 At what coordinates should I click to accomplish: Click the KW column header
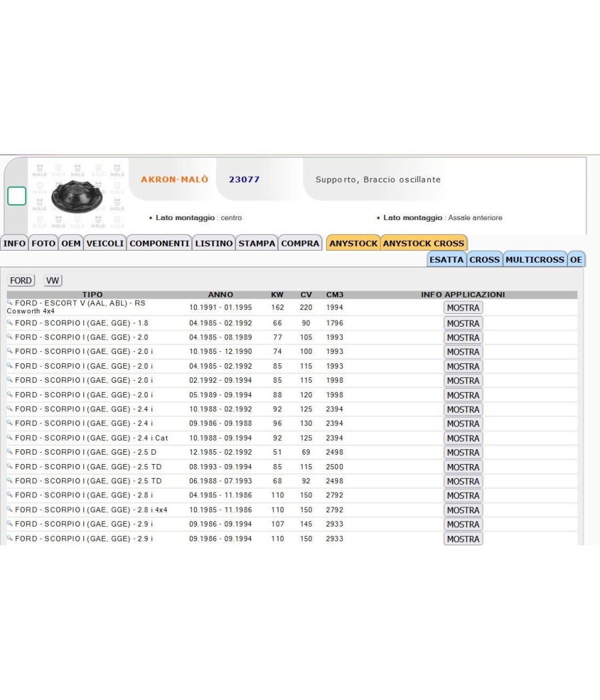tap(277, 295)
